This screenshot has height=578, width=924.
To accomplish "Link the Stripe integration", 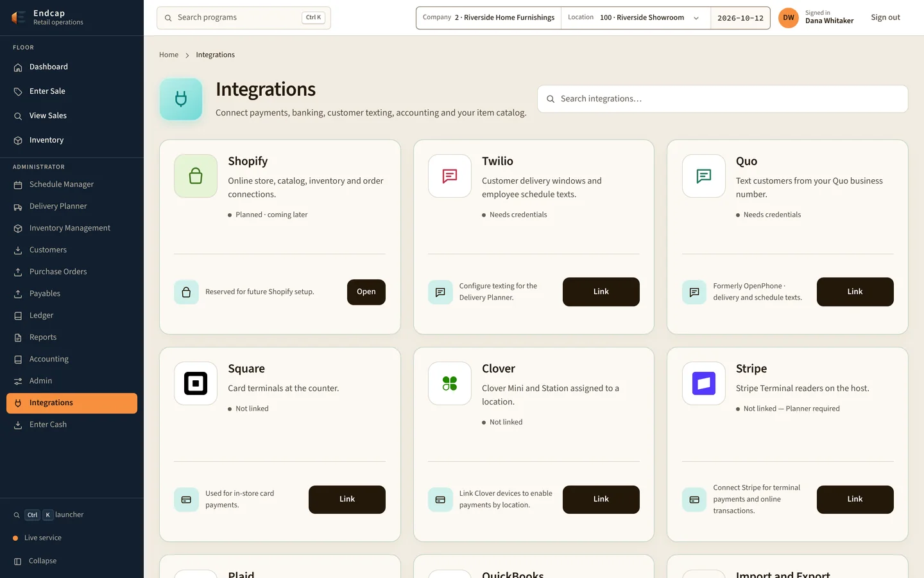I will 855,499.
